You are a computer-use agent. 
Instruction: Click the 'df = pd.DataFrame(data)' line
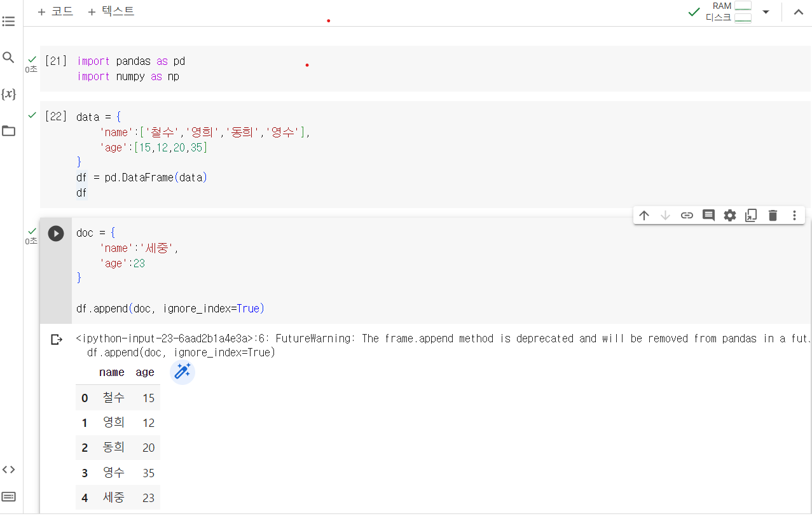(x=142, y=178)
